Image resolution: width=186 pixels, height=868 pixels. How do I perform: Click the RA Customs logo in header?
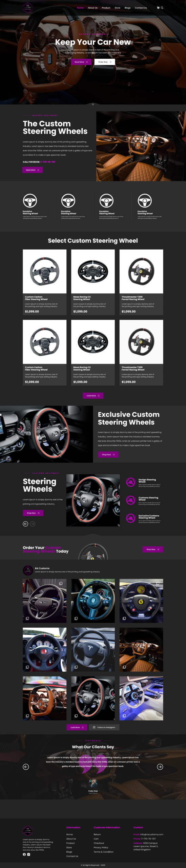tap(27, 7)
